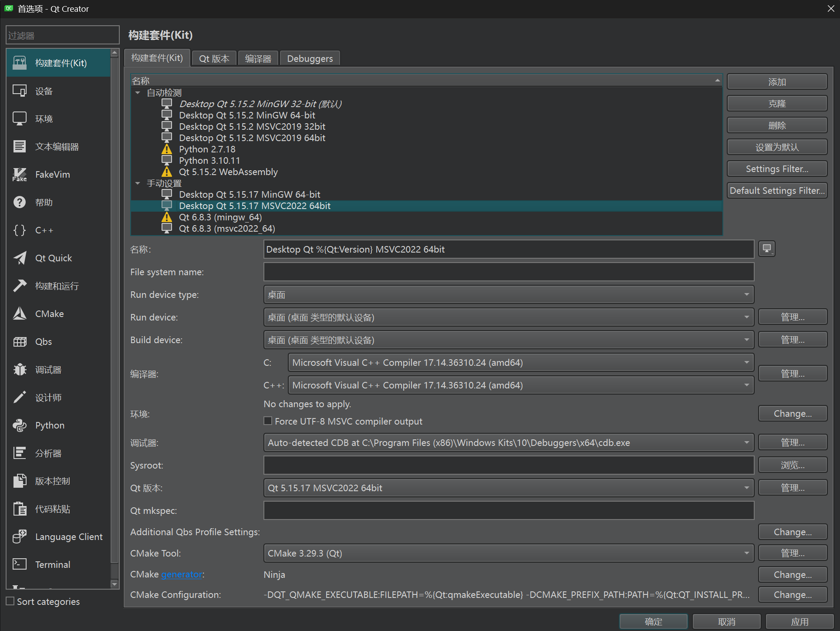
Task: Click the 过滤器 filter input field
Action: click(63, 35)
